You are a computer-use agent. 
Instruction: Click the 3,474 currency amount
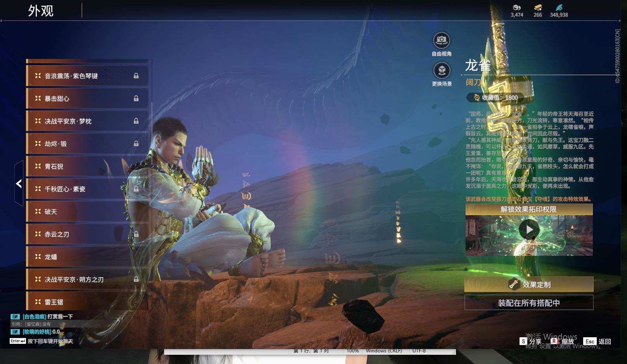click(x=517, y=15)
